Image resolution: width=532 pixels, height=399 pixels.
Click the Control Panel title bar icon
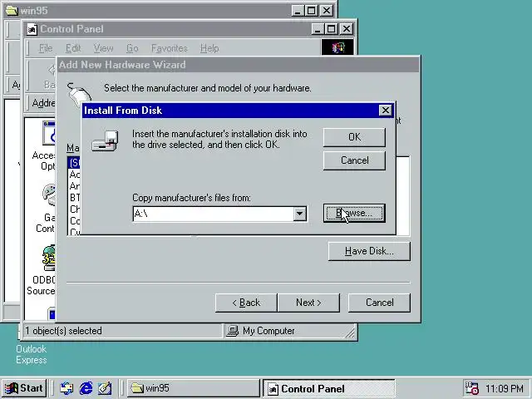tap(32, 29)
